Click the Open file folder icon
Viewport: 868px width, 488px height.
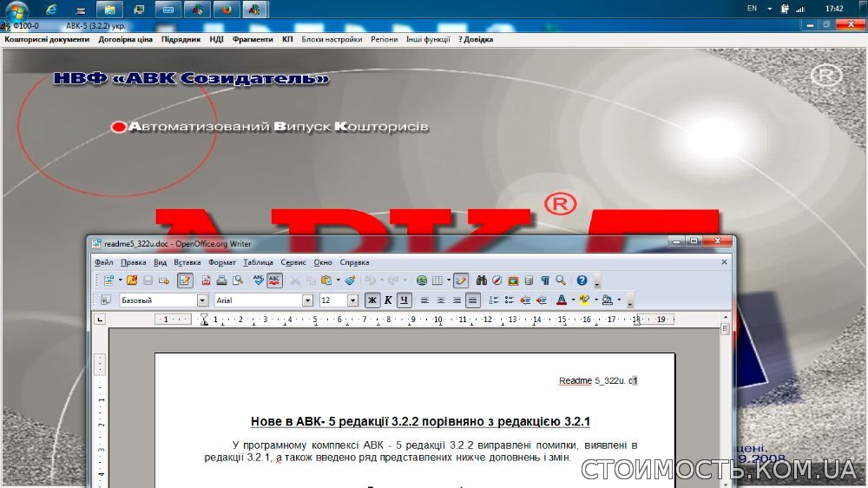point(132,280)
